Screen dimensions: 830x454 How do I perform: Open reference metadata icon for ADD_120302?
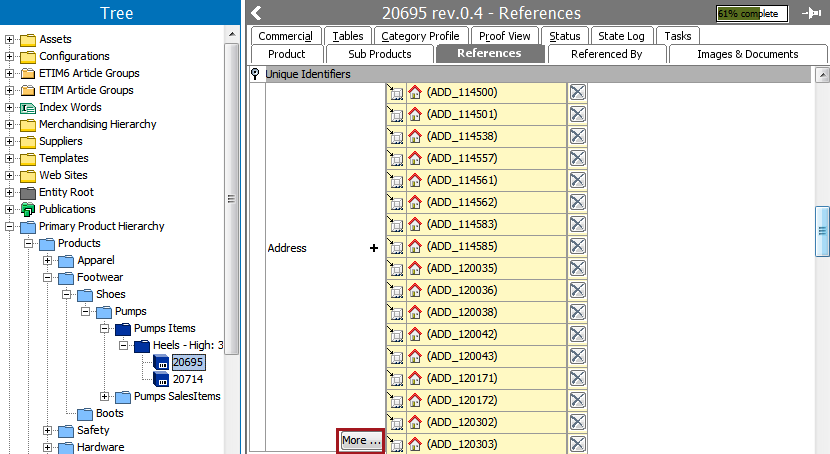click(395, 422)
